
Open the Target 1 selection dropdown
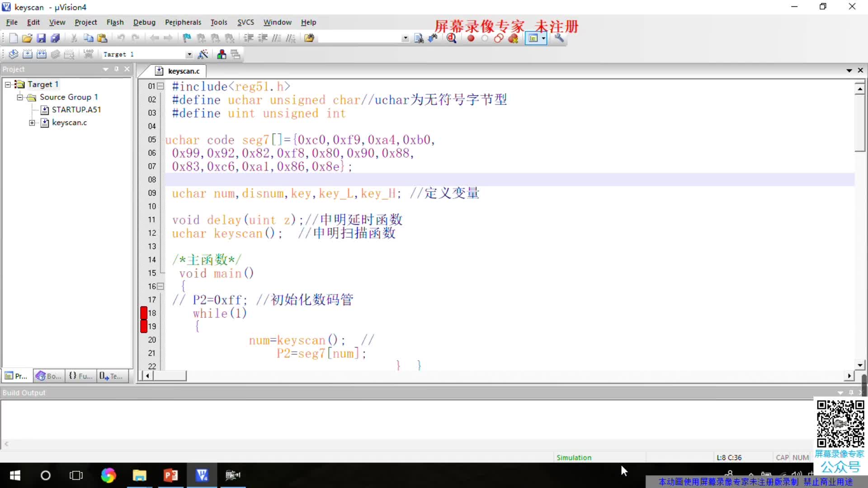pos(189,54)
